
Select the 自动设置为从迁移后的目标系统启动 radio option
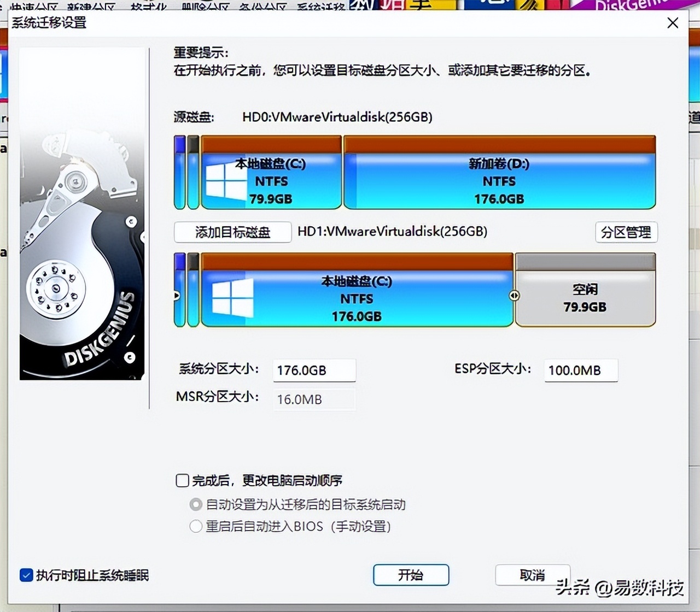tap(195, 504)
